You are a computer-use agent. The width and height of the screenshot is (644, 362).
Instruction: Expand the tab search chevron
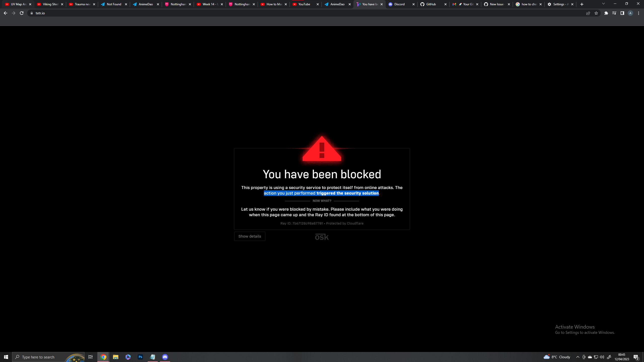click(603, 4)
